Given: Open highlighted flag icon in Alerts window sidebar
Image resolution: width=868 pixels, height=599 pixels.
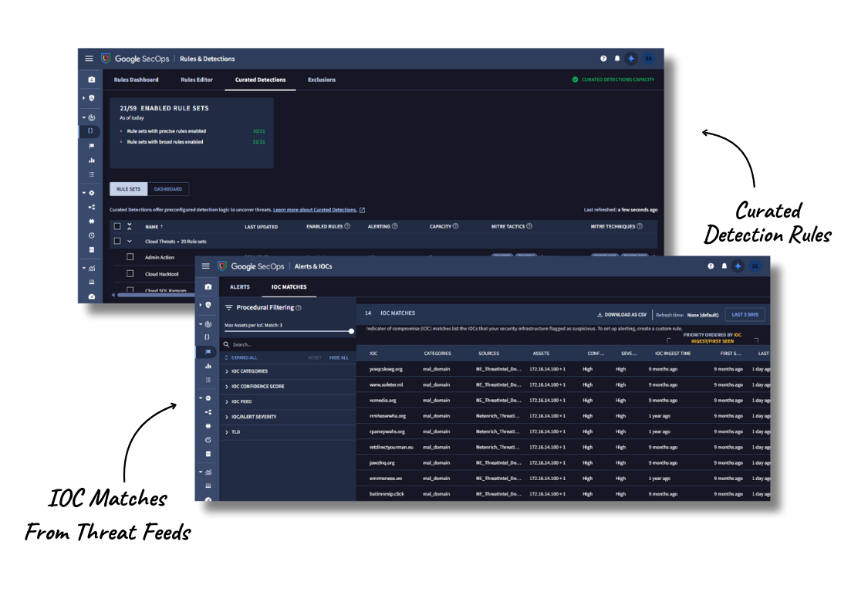Looking at the screenshot, I should click(208, 352).
